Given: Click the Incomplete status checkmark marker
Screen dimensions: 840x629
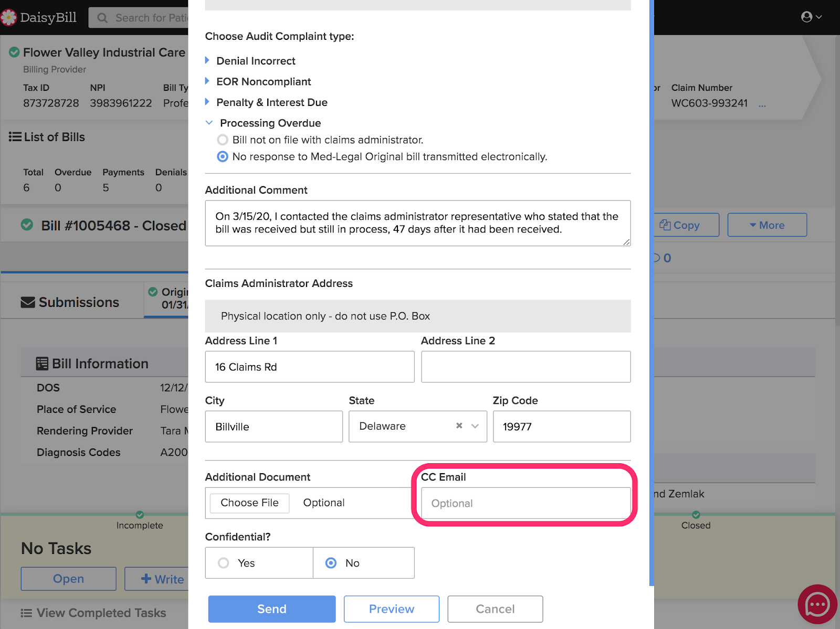Looking at the screenshot, I should click(140, 515).
